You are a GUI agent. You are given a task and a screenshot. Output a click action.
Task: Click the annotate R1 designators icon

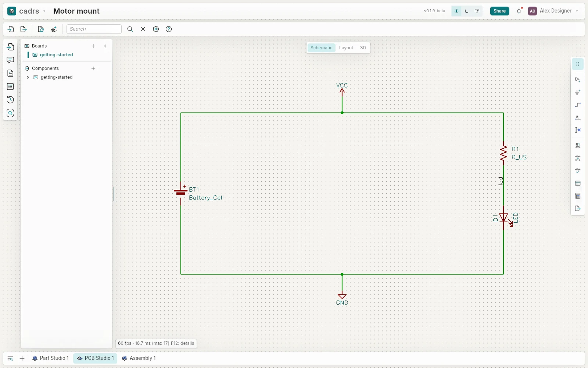[x=578, y=146]
